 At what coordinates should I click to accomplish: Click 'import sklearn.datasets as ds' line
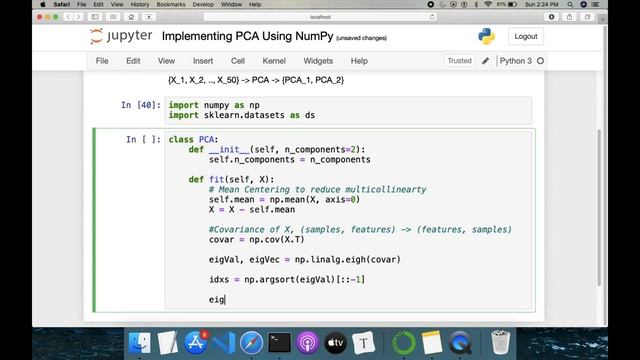click(242, 115)
